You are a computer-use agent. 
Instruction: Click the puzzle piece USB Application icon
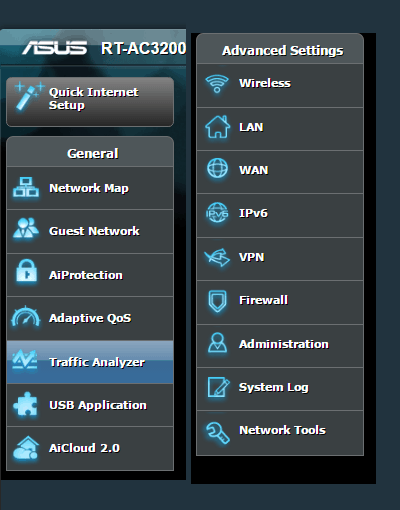pyautogui.click(x=25, y=404)
